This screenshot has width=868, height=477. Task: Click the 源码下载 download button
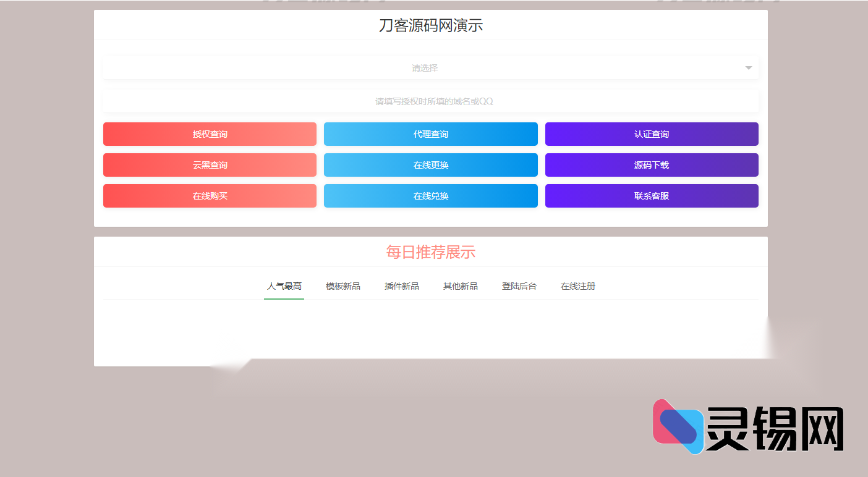click(x=651, y=165)
